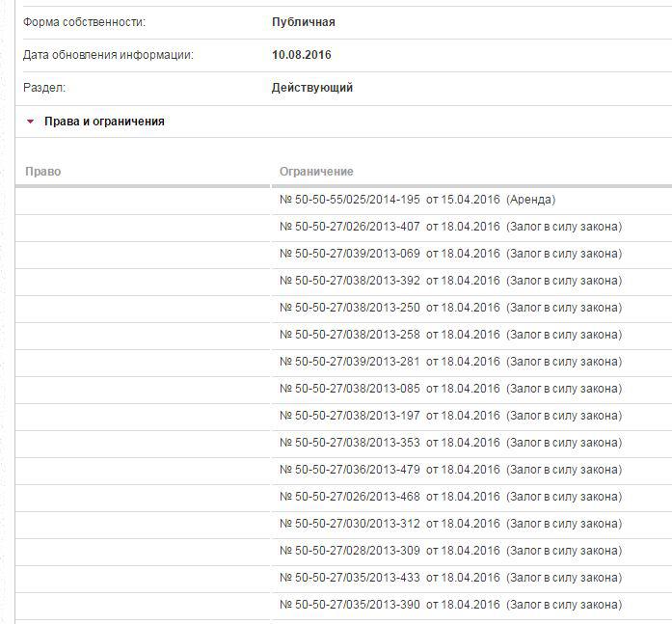Image resolution: width=672 pixels, height=624 pixels.
Task: Select entry № 50-50-27/028/2013-309
Action: 450,551
